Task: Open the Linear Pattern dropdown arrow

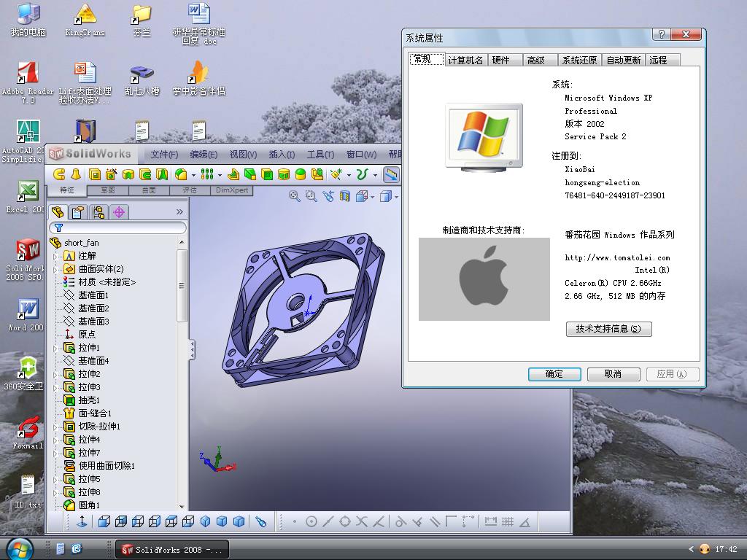Action: 220,175
